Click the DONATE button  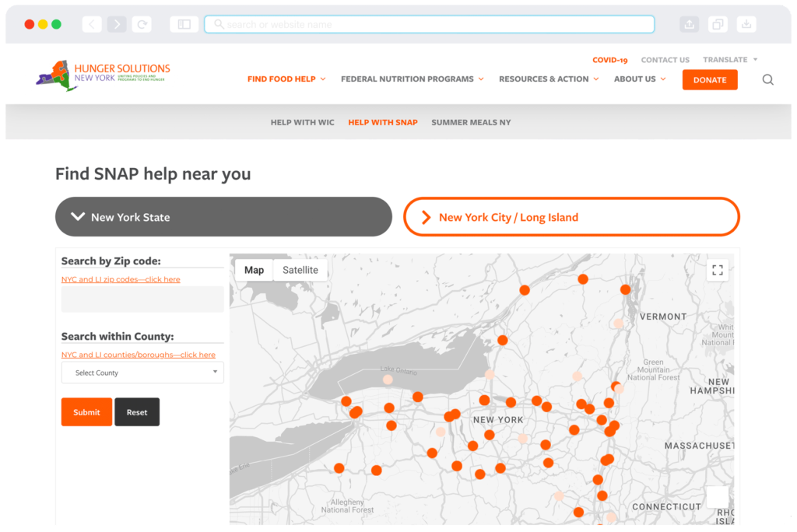tap(709, 79)
